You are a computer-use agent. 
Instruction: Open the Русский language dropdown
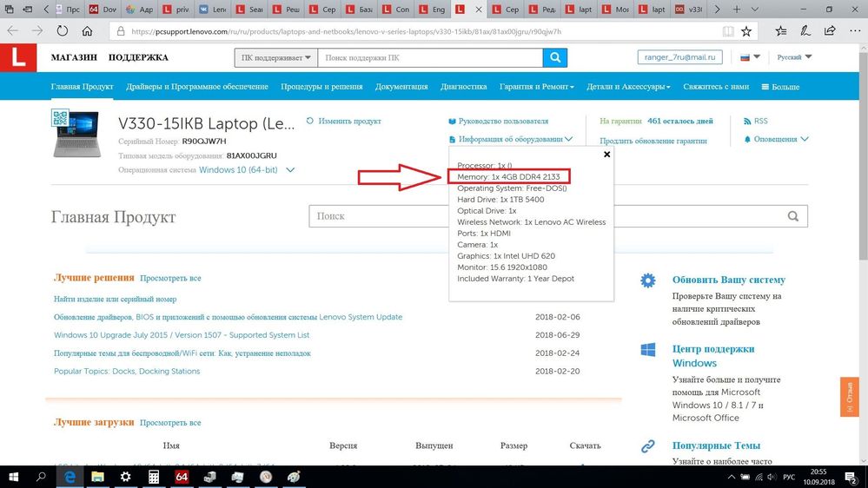coord(794,57)
